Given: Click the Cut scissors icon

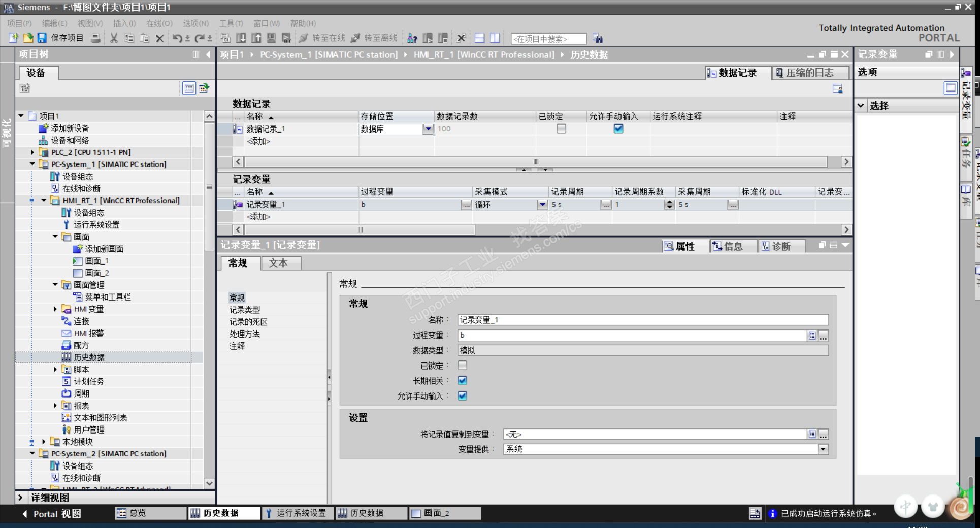Looking at the screenshot, I should tap(114, 38).
